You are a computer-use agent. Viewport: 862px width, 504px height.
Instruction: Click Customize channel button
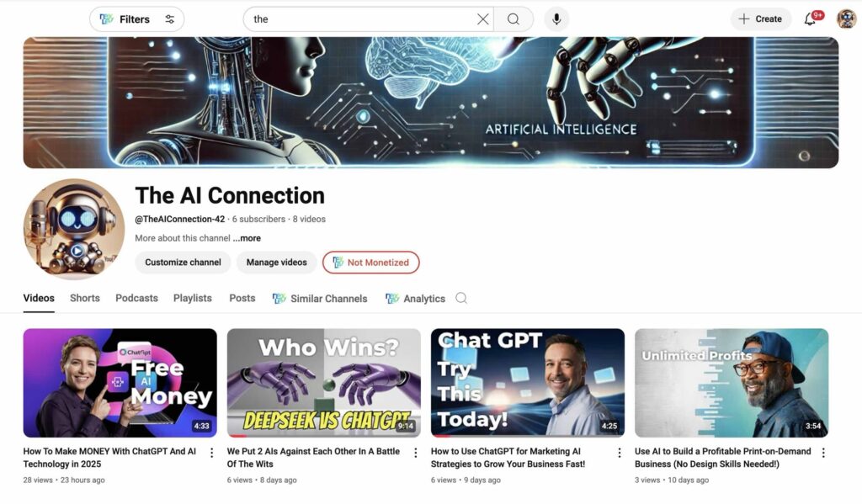[x=183, y=263]
